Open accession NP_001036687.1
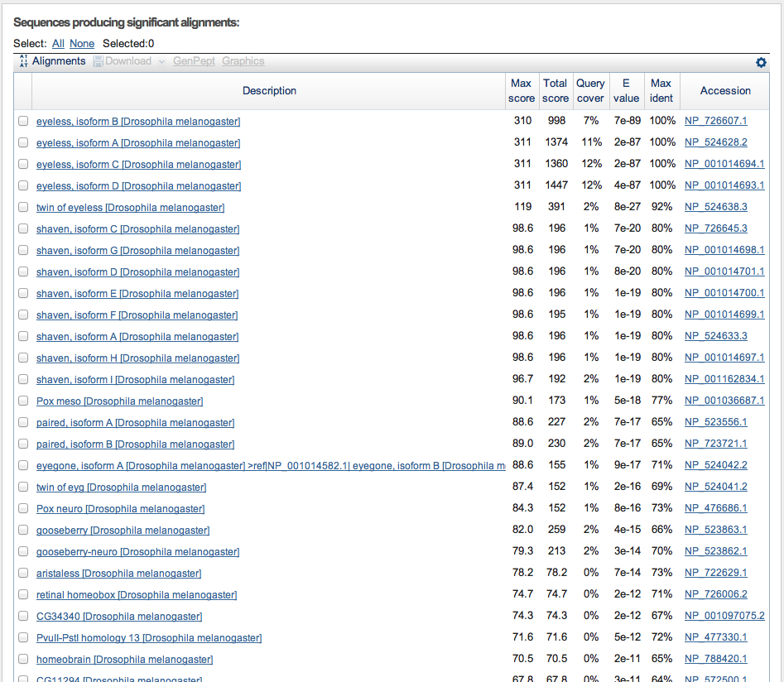This screenshot has height=682, width=784. [x=724, y=400]
